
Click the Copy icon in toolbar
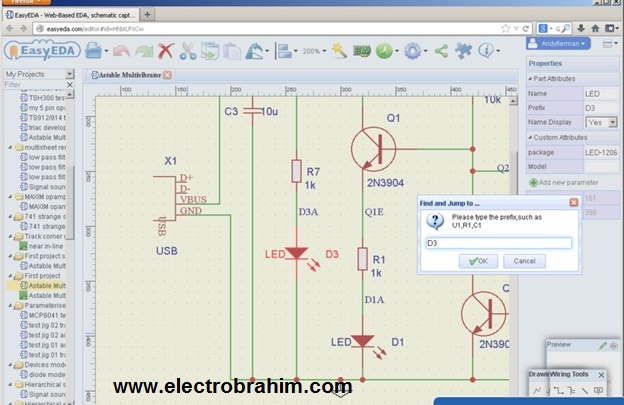point(210,51)
